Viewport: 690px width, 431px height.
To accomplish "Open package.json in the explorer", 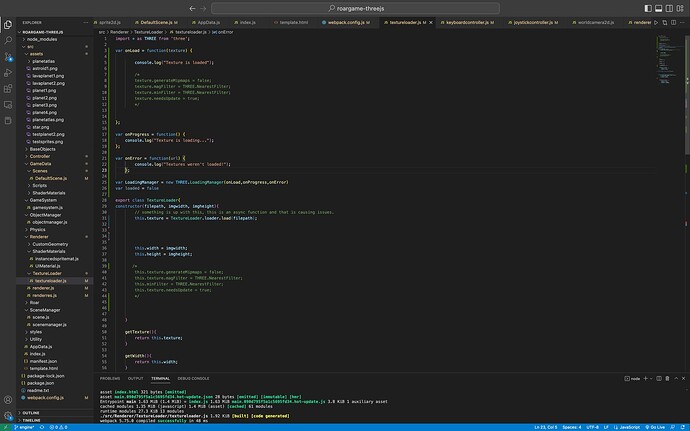I will [x=55, y=383].
